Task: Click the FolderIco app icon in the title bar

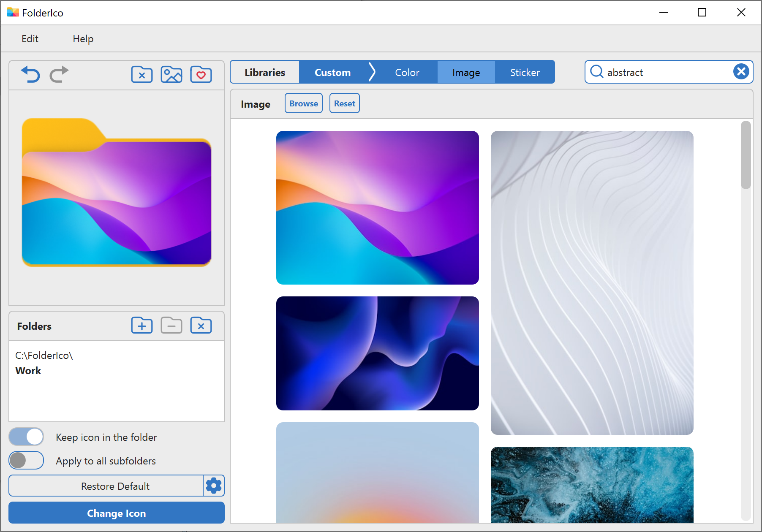Action: click(13, 13)
